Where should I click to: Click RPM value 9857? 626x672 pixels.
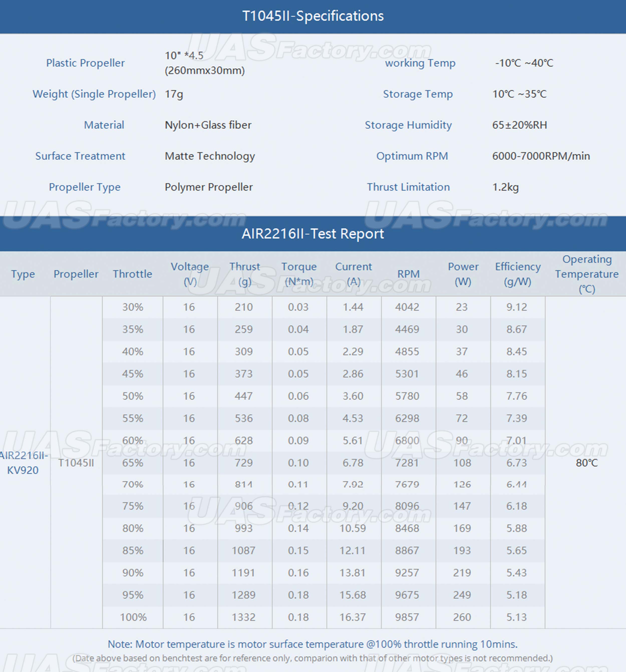point(407,617)
